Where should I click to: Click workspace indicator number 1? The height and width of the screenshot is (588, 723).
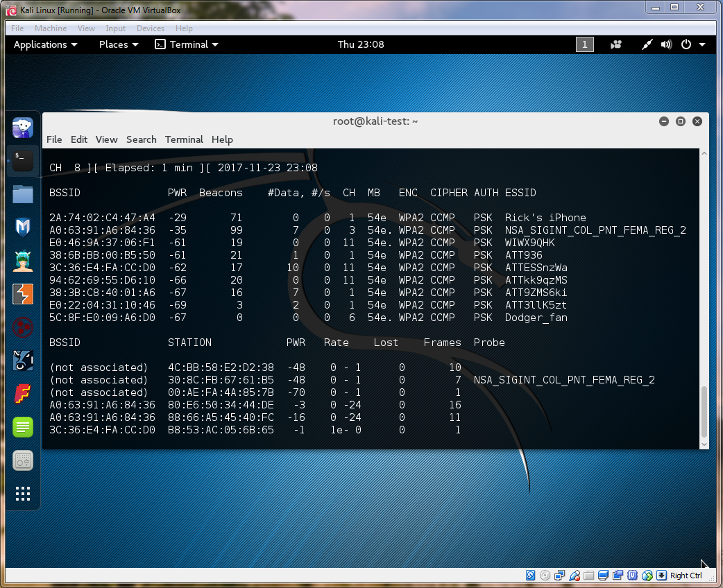pos(584,44)
